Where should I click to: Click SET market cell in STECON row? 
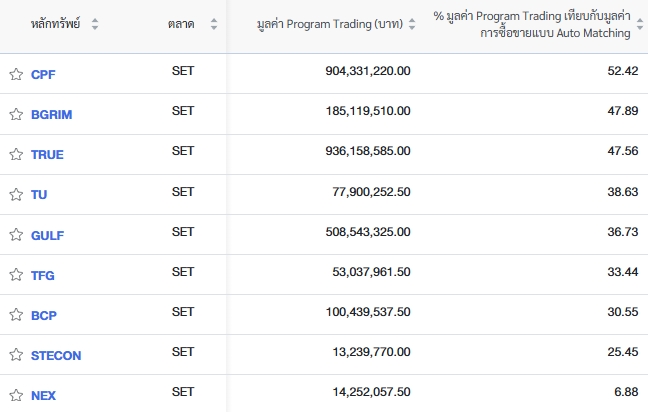click(x=183, y=352)
